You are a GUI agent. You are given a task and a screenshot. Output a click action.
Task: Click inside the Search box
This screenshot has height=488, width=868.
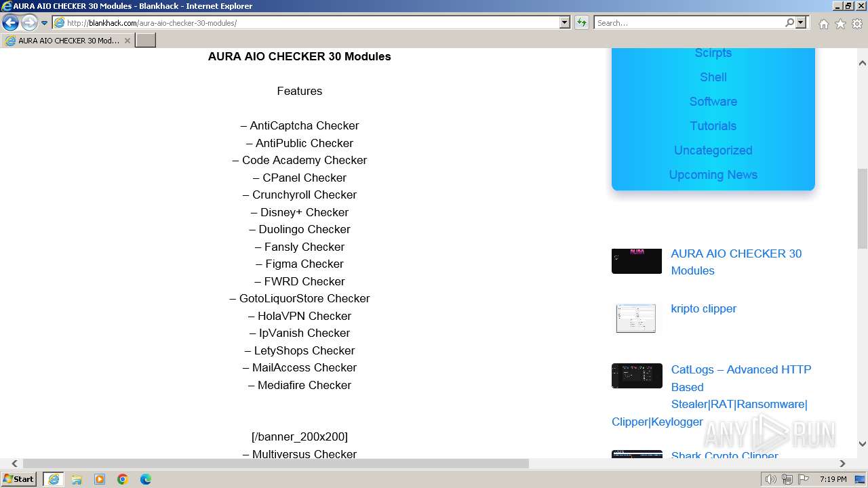(689, 23)
